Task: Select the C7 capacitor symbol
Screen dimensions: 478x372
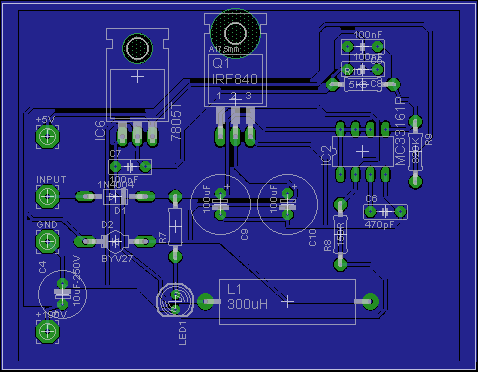Action: point(130,167)
